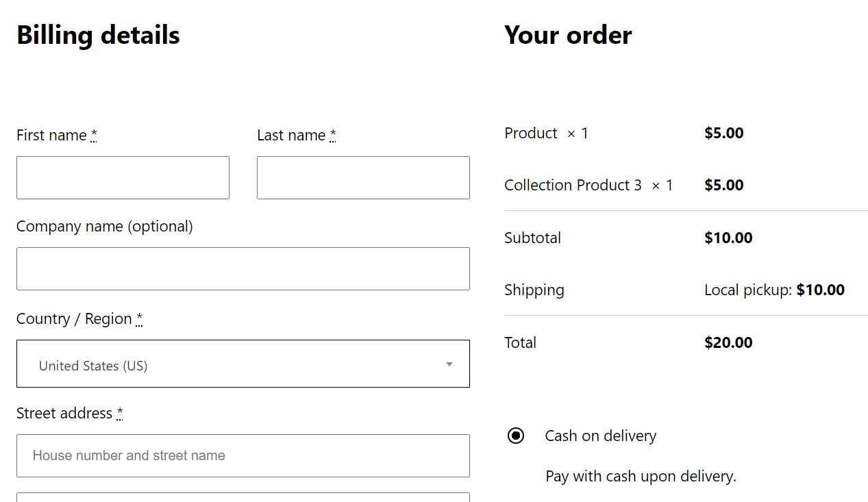Click the dropdown arrow next to United States
The image size is (868, 502).
[x=449, y=364]
